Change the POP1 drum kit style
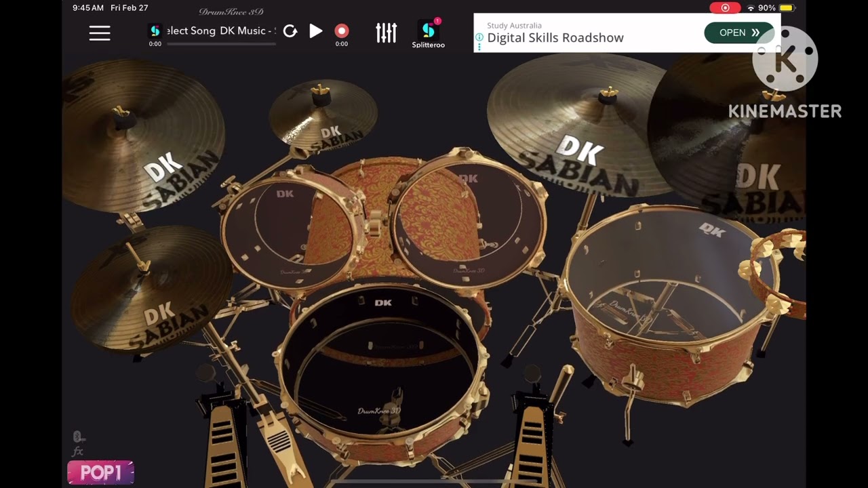This screenshot has height=488, width=868. pos(100,472)
